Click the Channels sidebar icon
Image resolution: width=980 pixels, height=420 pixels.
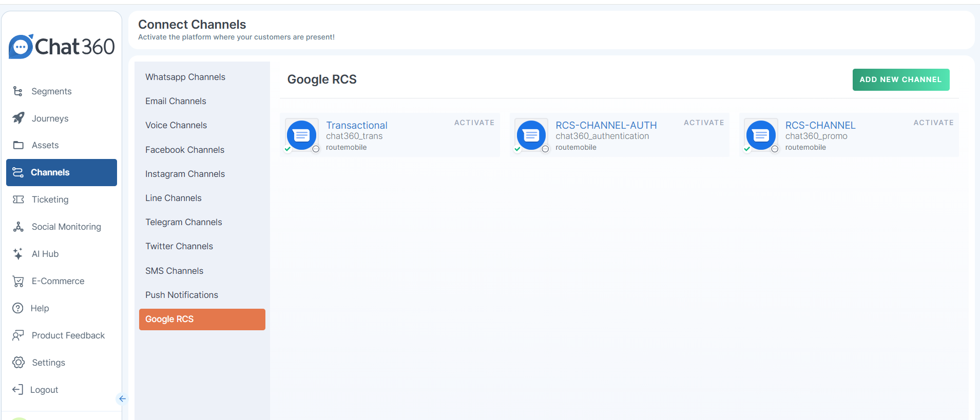pos(18,172)
